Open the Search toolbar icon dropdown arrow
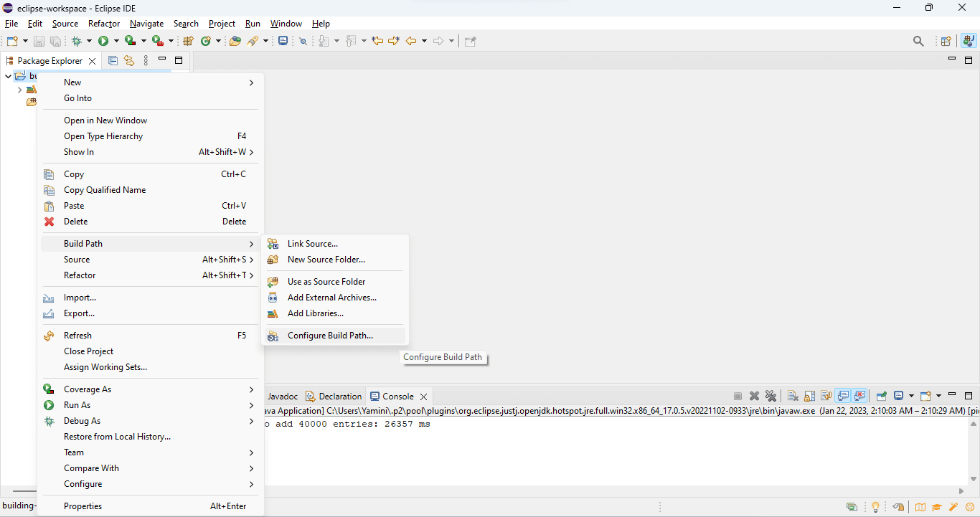 (265, 41)
